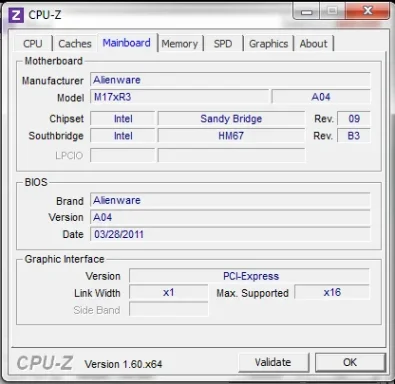Viewport: 395px width, 384px height.
Task: Click BIOS Date 03/28/2011 value
Action: tap(230, 234)
